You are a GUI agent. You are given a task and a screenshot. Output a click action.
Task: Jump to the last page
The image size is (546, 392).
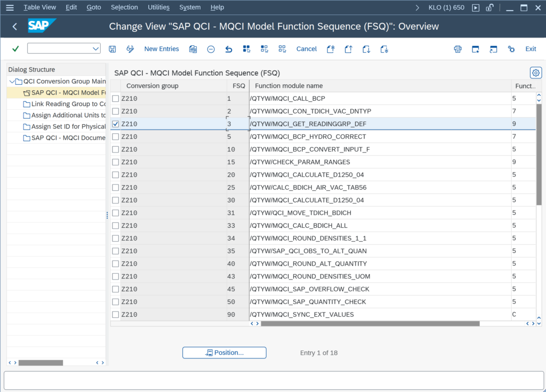(x=384, y=49)
